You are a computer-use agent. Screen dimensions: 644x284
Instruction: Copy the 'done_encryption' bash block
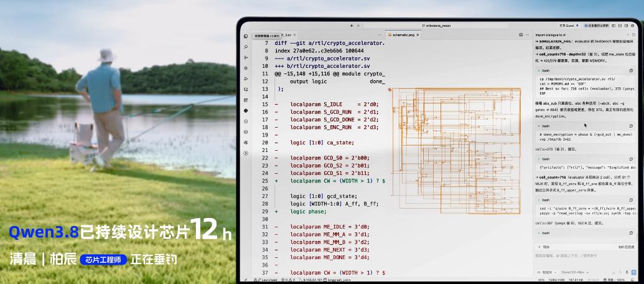tap(631, 126)
